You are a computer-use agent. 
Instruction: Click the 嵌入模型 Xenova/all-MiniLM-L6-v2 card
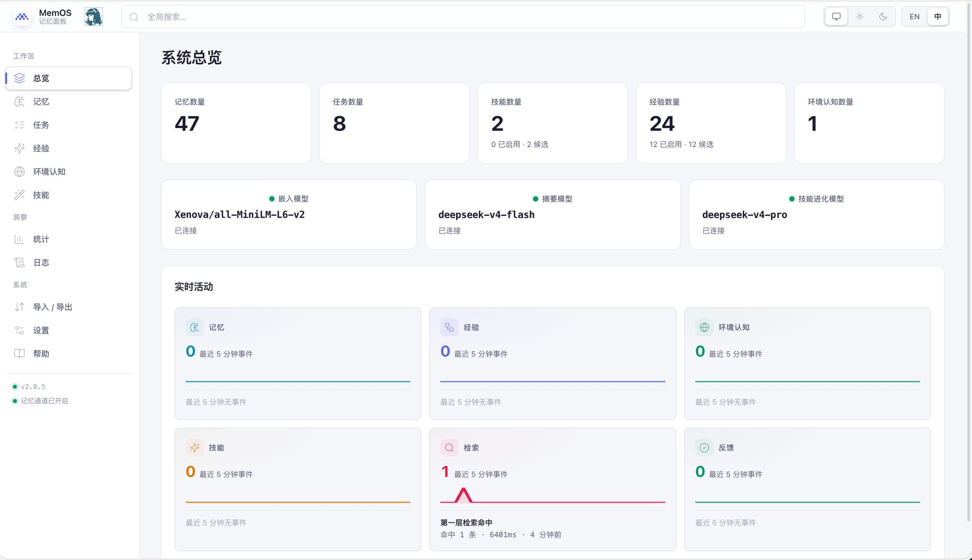click(x=289, y=215)
